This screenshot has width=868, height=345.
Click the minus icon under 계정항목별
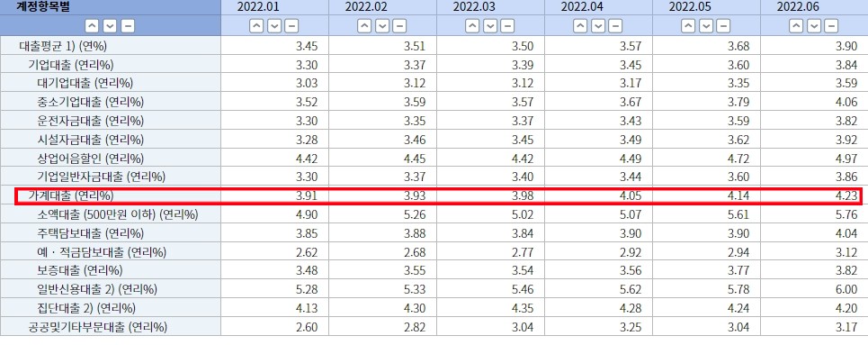[x=128, y=26]
